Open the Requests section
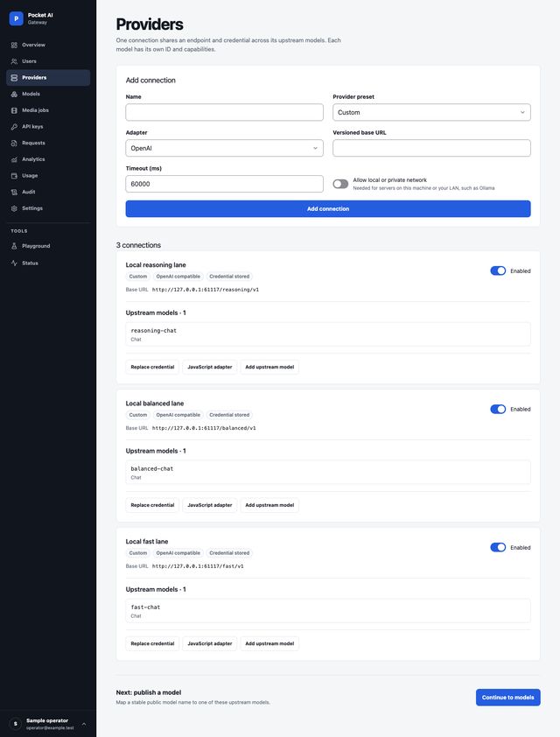 (x=48, y=143)
